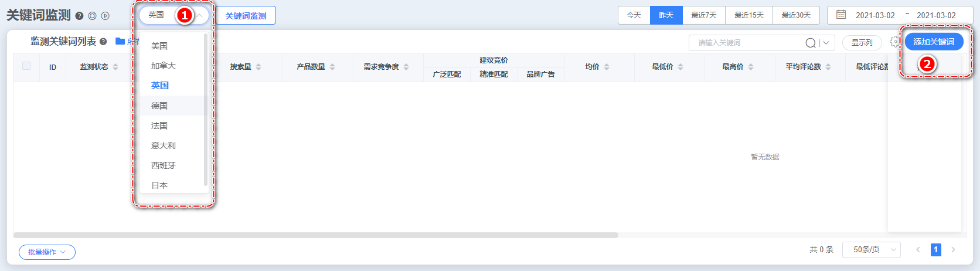Click the 显示列 button
This screenshot has width=980, height=271.
coord(862,43)
